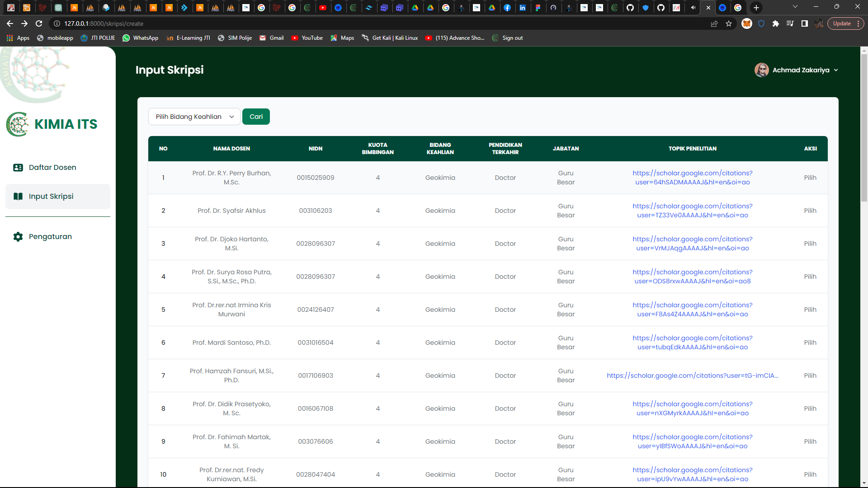
Task: Open the tab search dropdown arrow
Action: [x=795, y=7]
